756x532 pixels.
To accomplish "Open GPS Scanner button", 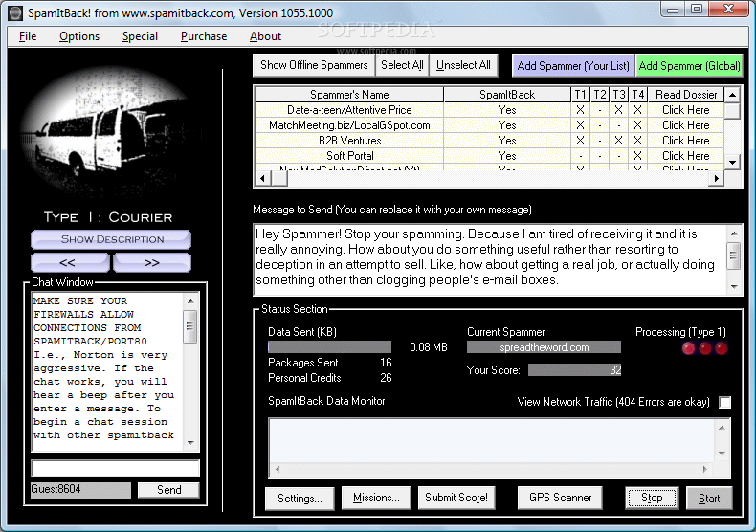I will (x=560, y=498).
